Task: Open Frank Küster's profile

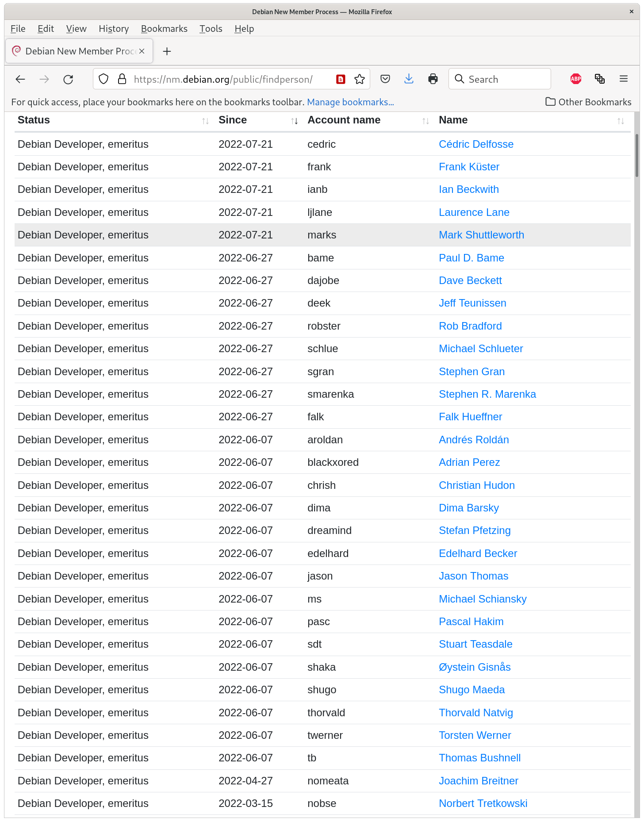Action: click(469, 167)
